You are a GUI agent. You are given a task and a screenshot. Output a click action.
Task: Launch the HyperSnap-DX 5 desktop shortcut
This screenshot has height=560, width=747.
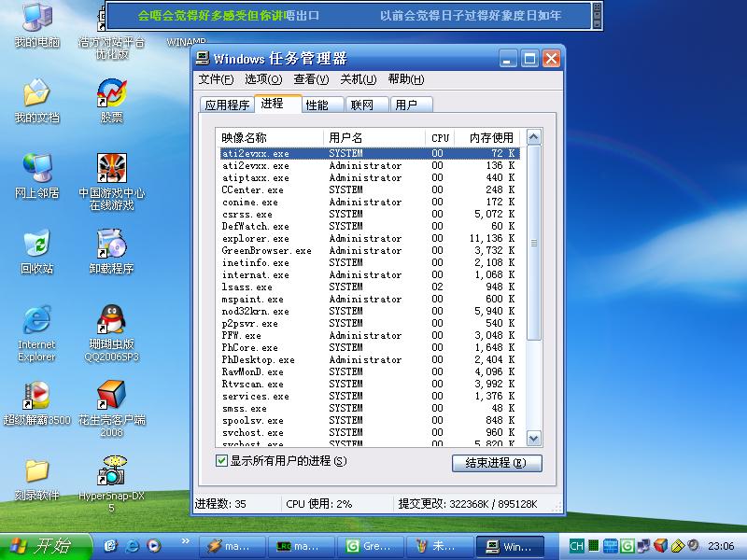[x=112, y=471]
